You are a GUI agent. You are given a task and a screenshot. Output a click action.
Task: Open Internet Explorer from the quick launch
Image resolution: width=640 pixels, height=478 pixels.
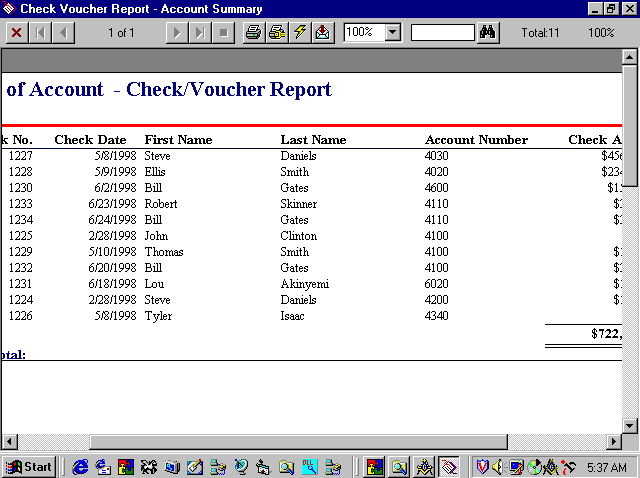pos(80,466)
